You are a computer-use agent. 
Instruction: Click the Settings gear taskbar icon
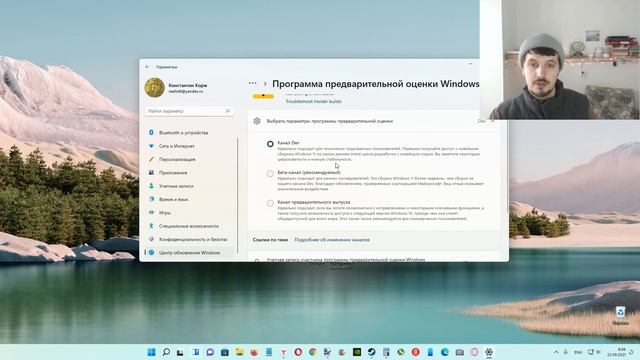click(x=489, y=352)
